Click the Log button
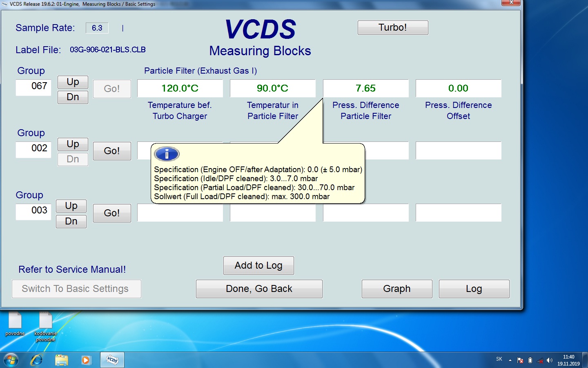The height and width of the screenshot is (368, 588). click(474, 289)
